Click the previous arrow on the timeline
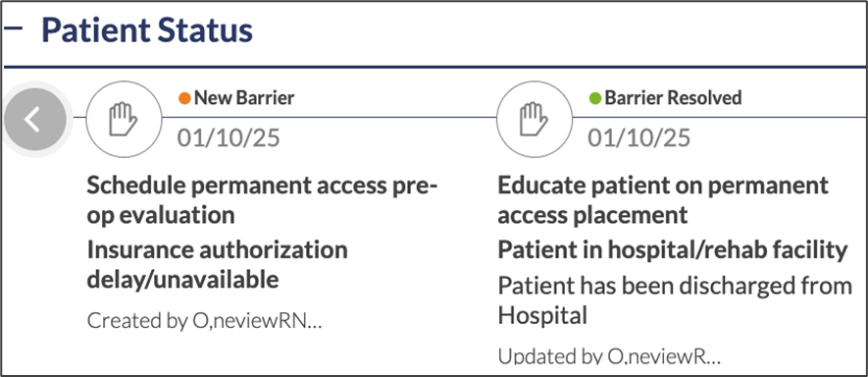This screenshot has width=868, height=377. pos(35,119)
